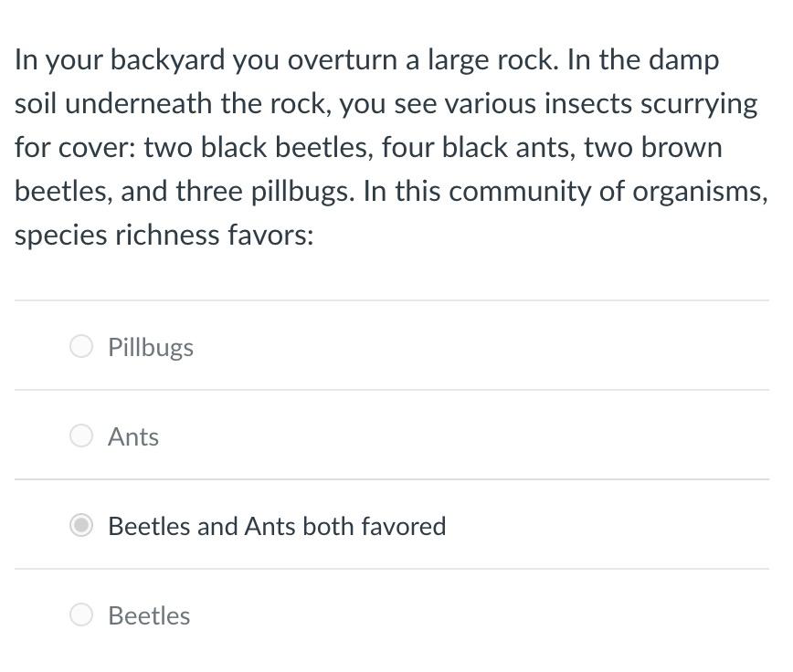Click the 'Ants' answer label text
This screenshot has width=793, height=672.
[x=133, y=437]
